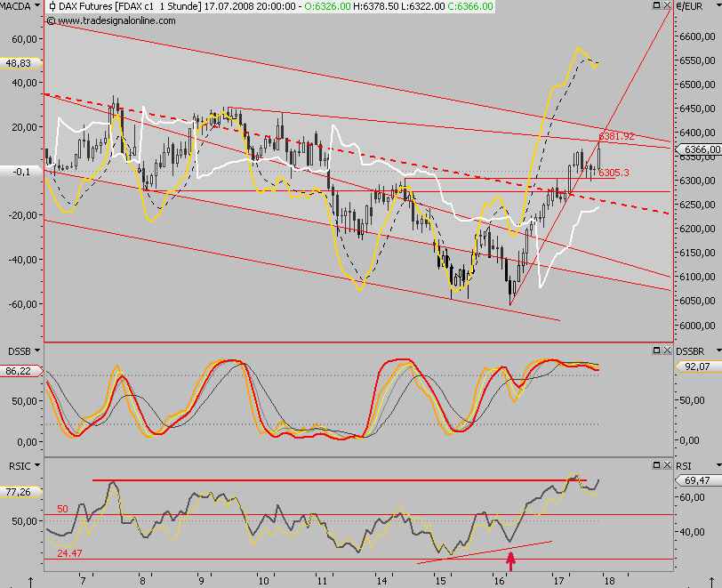Maximize the DSSB indicator pane
The image size is (722, 588).
pos(656,350)
